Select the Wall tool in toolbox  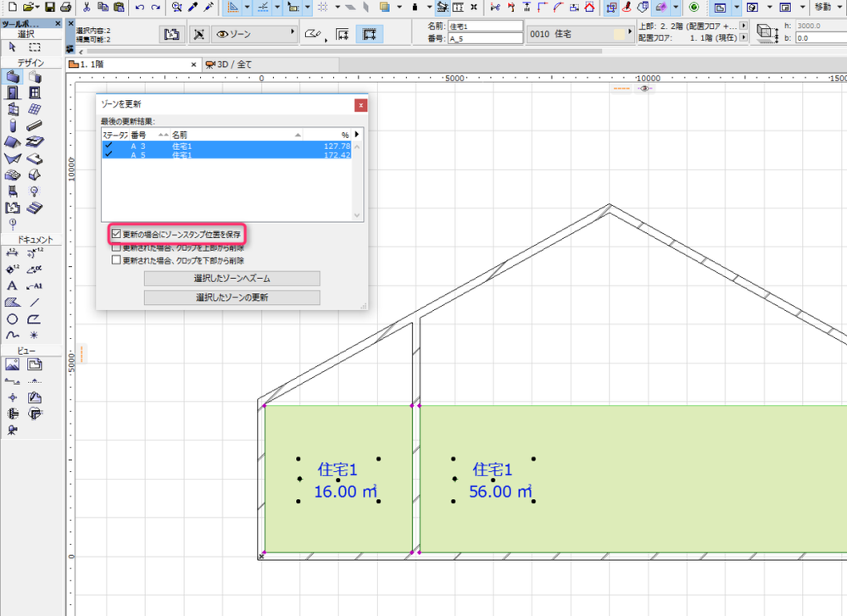click(13, 76)
